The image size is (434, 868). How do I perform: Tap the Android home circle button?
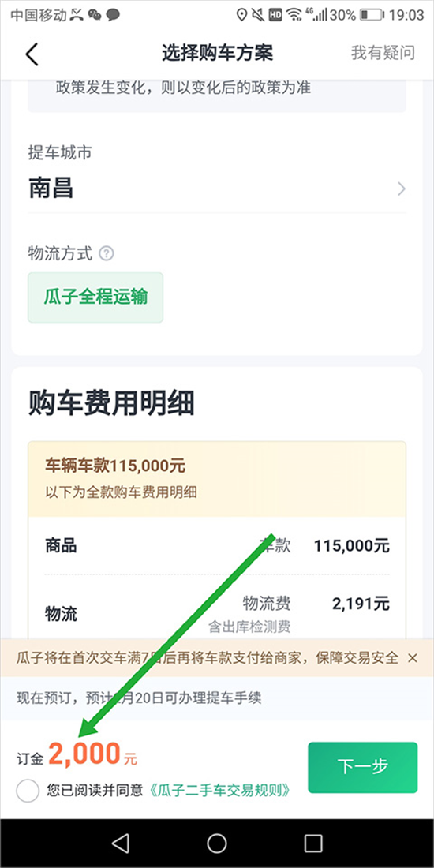(217, 843)
